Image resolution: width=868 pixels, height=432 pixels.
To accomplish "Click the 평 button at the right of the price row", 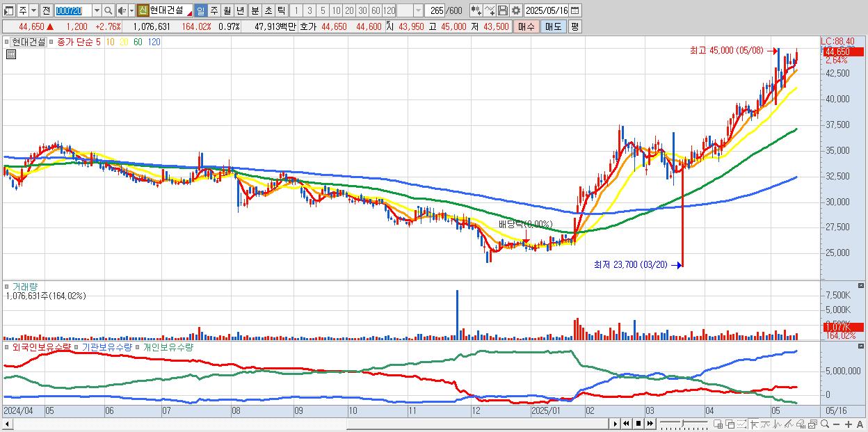I will [x=574, y=26].
